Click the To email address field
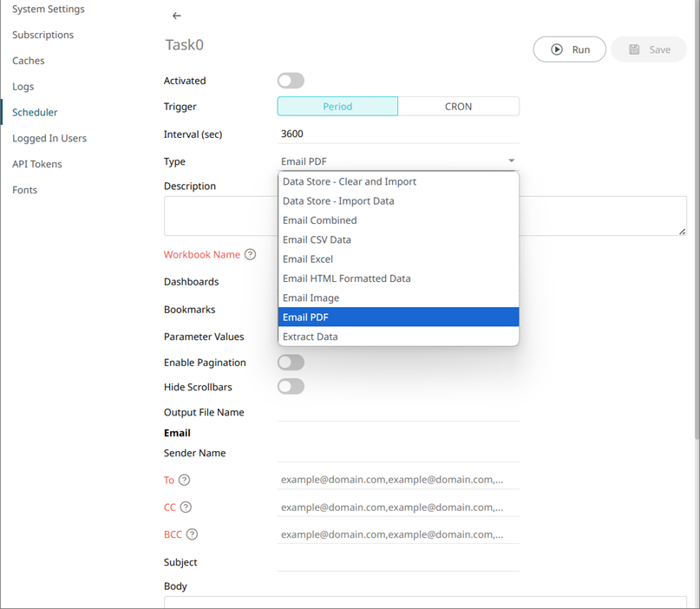The height and width of the screenshot is (609, 700). (x=398, y=480)
